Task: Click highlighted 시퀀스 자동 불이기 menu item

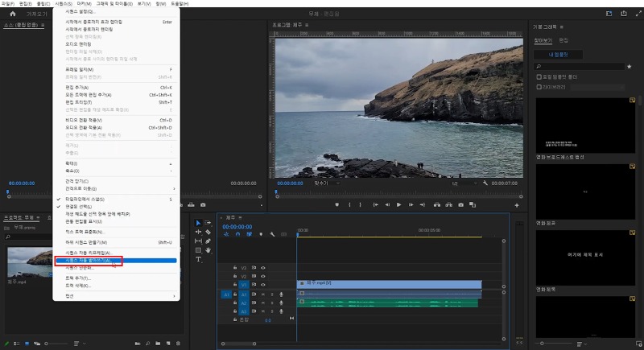Action: tap(89, 261)
